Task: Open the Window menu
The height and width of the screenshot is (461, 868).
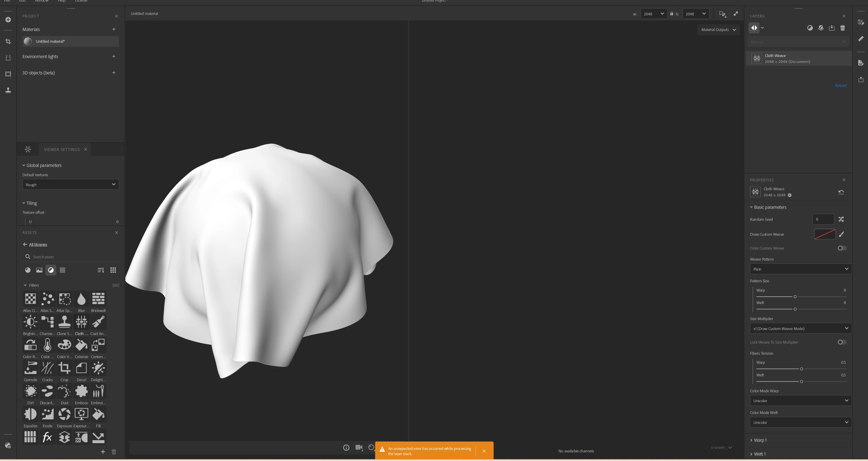Action: (41, 1)
